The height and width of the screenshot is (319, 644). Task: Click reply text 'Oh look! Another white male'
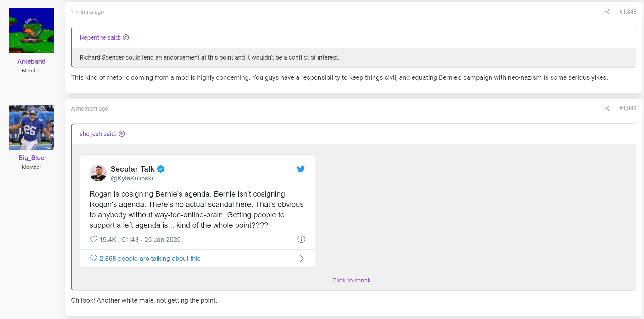[144, 300]
